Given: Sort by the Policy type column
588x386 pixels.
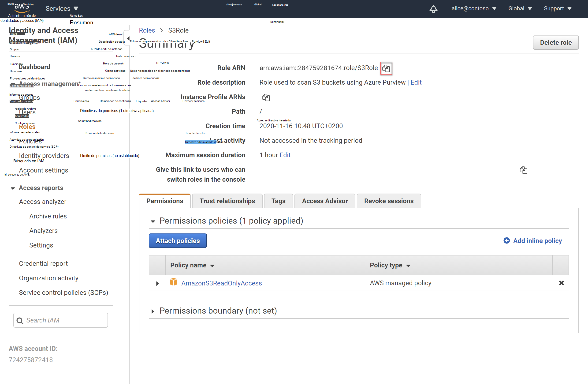Looking at the screenshot, I should coord(390,265).
